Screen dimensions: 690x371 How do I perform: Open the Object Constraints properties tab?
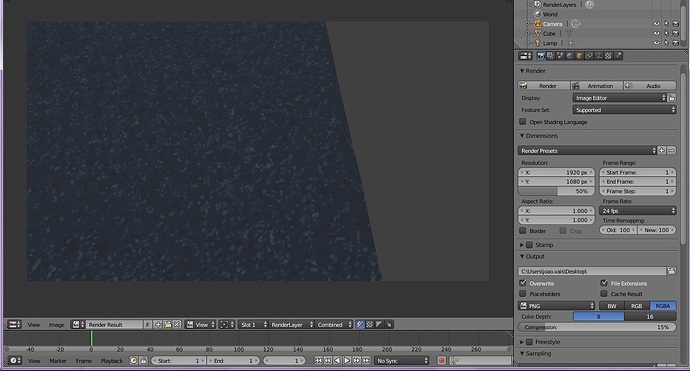click(589, 56)
